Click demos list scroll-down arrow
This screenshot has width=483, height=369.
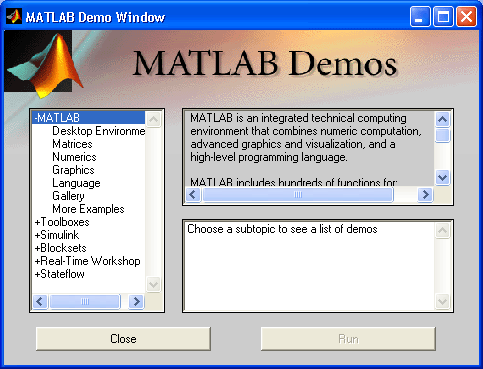[443, 302]
